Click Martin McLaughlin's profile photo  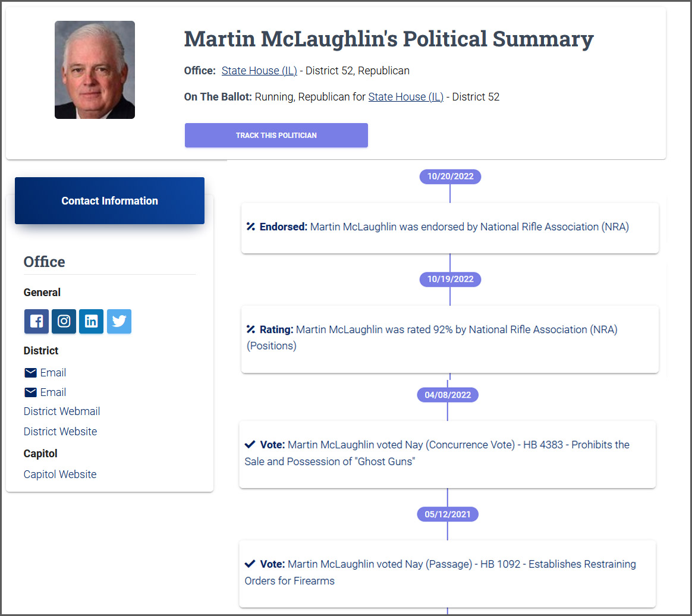pyautogui.click(x=95, y=70)
